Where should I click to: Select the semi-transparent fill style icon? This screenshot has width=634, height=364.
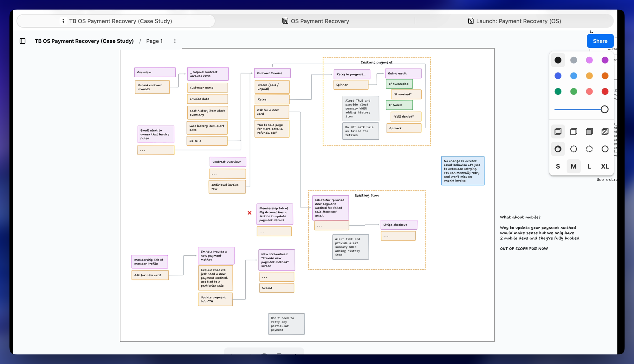573,131
